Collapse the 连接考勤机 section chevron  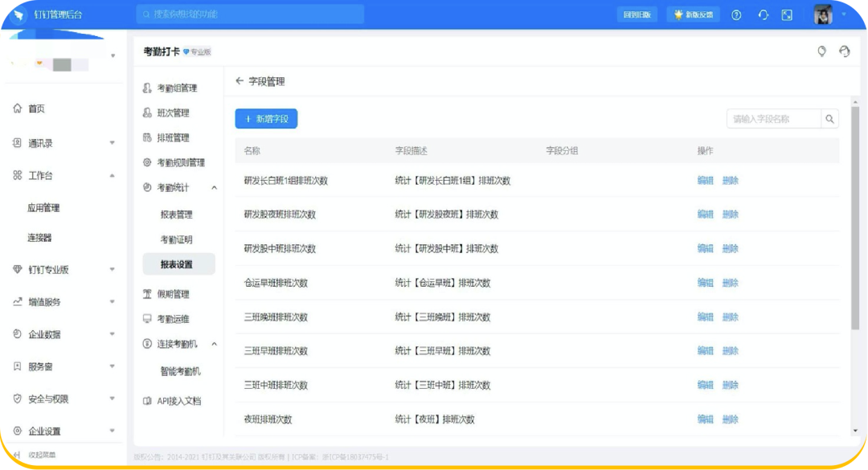pyautogui.click(x=214, y=344)
